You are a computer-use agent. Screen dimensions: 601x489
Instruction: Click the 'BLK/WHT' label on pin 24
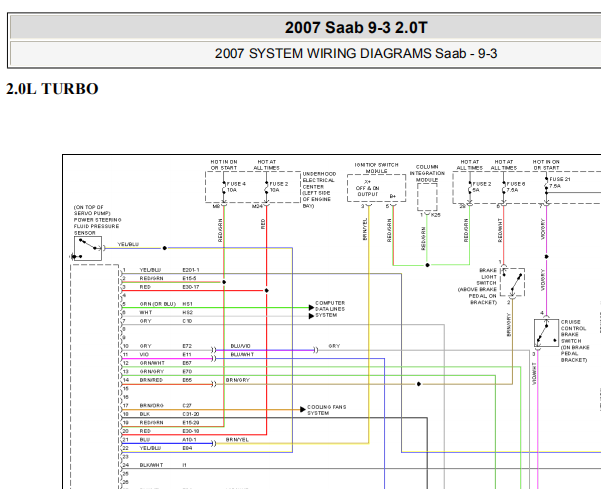tap(151, 465)
